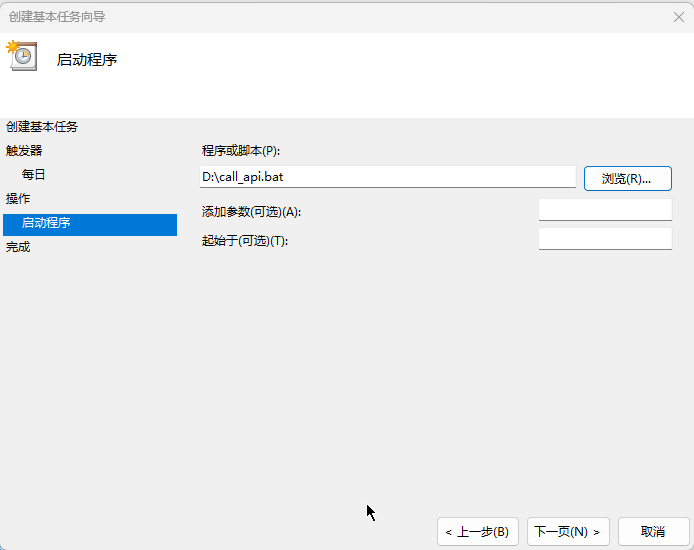Select 操作 step in sidebar

coord(18,199)
